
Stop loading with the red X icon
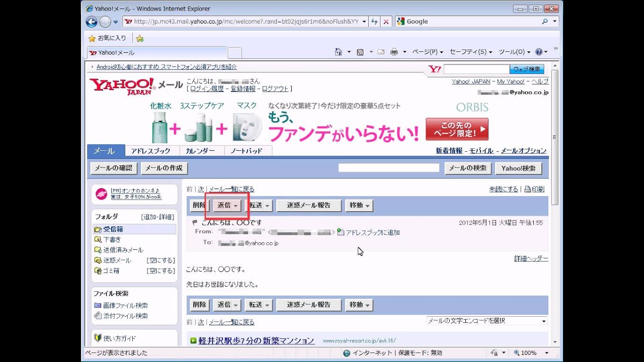point(386,22)
